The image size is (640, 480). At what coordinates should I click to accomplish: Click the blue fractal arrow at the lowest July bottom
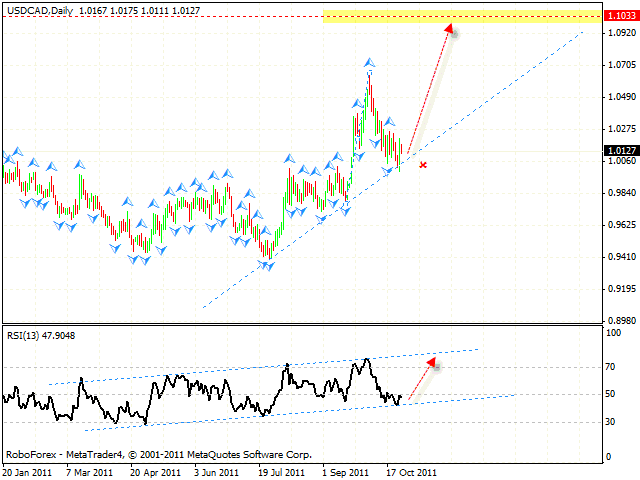pos(267,265)
